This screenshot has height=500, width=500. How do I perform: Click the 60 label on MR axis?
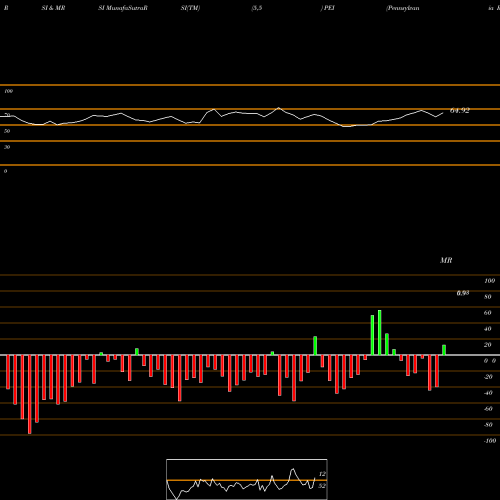488,313
